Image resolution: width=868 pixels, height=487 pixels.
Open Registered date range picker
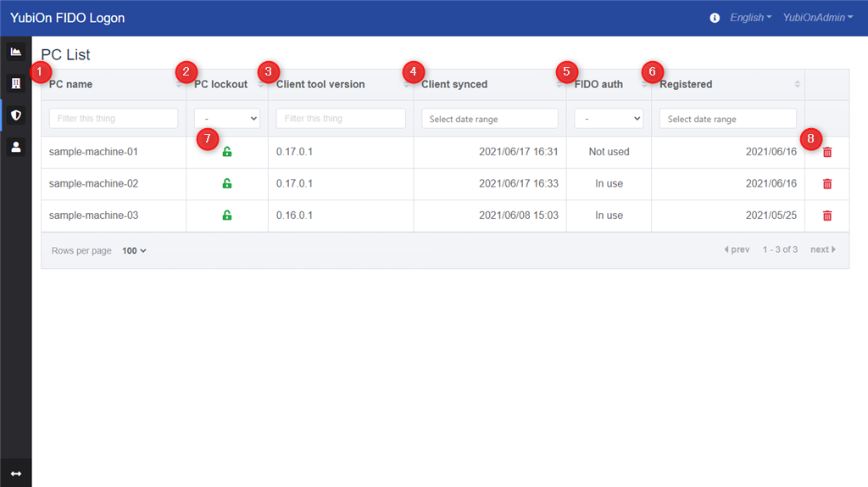728,119
